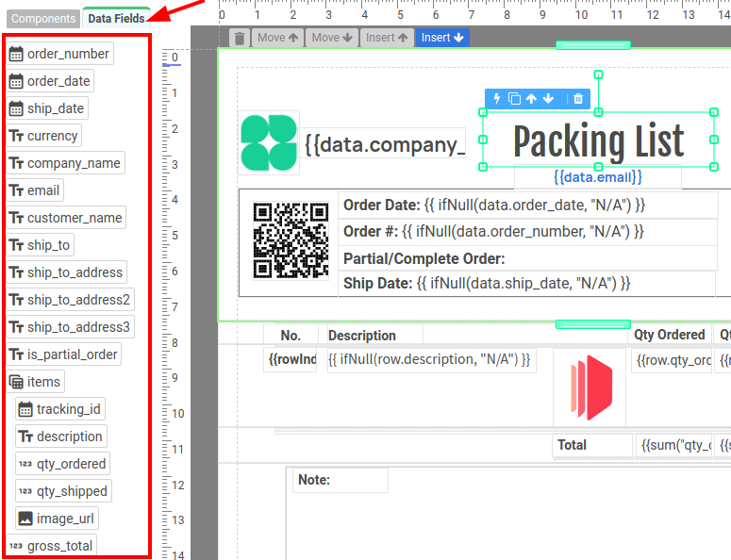731x560 pixels.
Task: Select the company_name data field
Action: [x=65, y=163]
